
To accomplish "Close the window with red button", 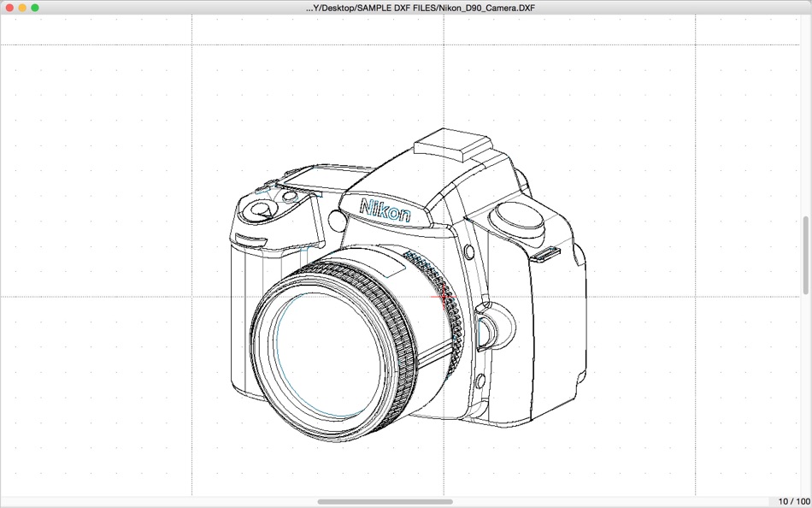I will pos(9,8).
